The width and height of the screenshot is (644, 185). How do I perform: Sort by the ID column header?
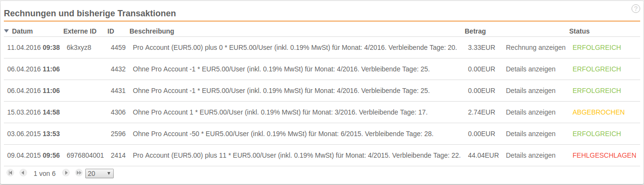click(111, 31)
